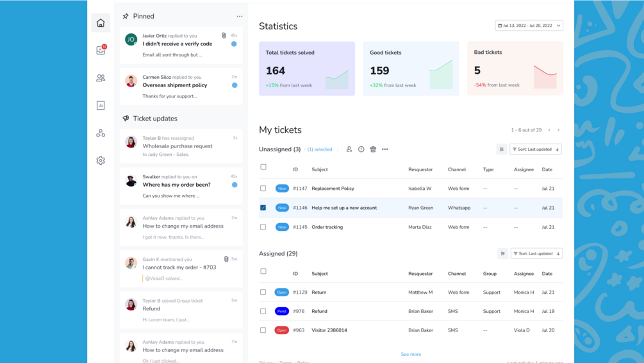Open the Unassigned Sort: Last updated dropdown
Viewport: 644px width, 363px height.
[536, 149]
